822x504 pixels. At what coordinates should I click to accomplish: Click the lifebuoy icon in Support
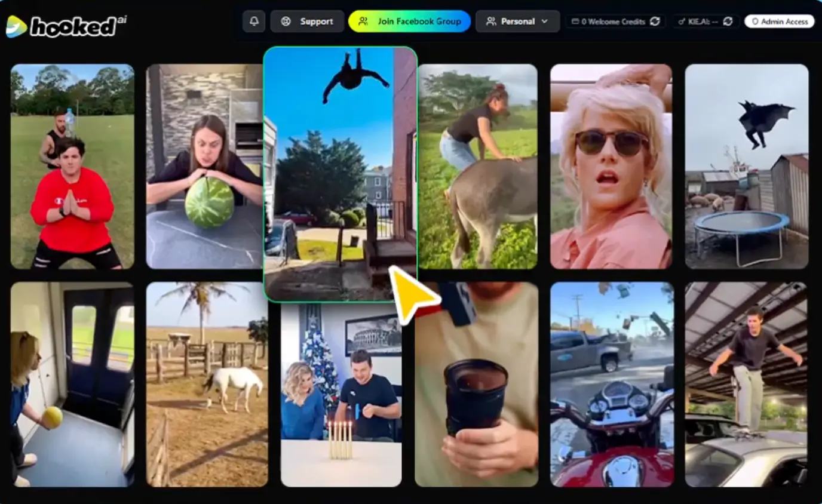(x=286, y=21)
